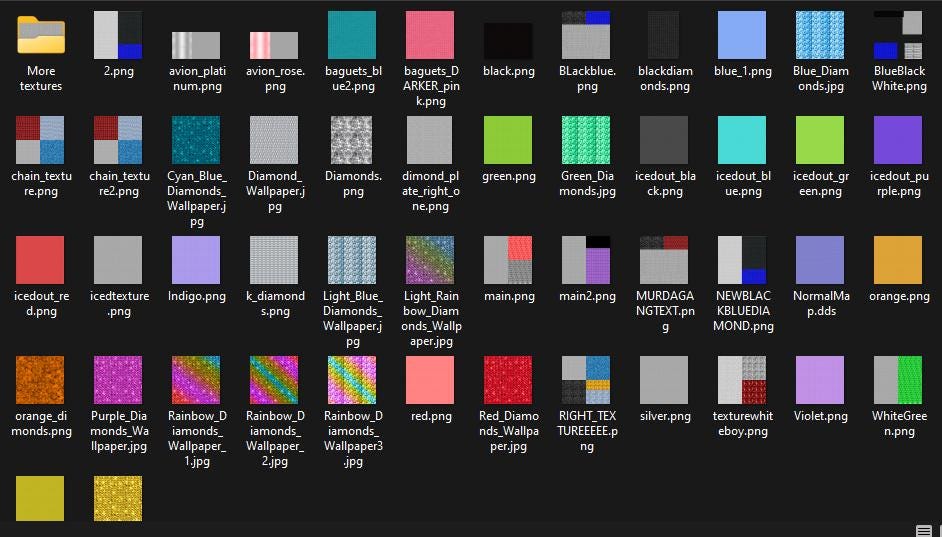Select icedout_green.png file icon
This screenshot has height=537, width=942.
click(820, 140)
